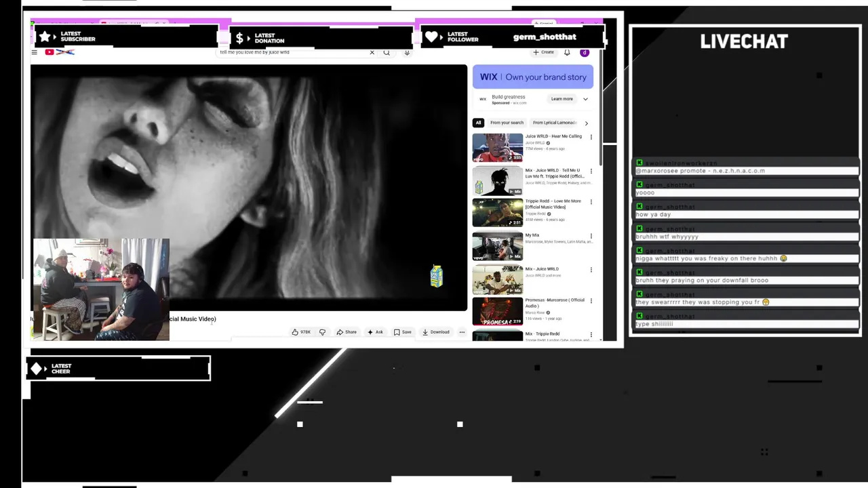Open the Mix Juice WRLD Tell Me U Luv Me thumbnail
This screenshot has width=868, height=488.
[498, 180]
